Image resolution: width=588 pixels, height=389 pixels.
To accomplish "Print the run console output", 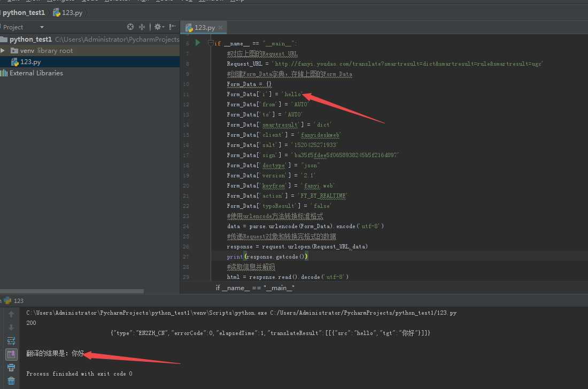I will click(11, 368).
